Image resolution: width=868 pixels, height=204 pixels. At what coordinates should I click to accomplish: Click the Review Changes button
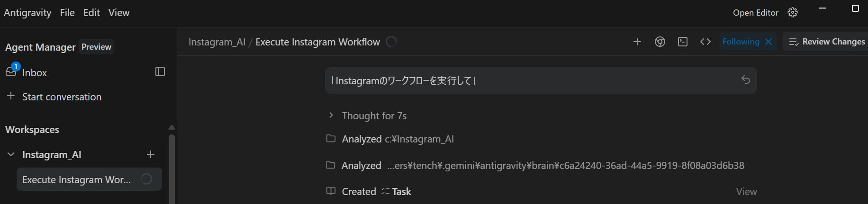[x=827, y=42]
